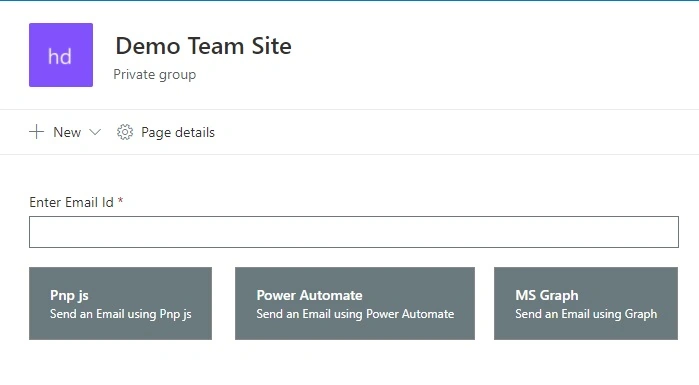The width and height of the screenshot is (699, 385).
Task: Expand the New dropdown chevron
Action: pyautogui.click(x=95, y=132)
